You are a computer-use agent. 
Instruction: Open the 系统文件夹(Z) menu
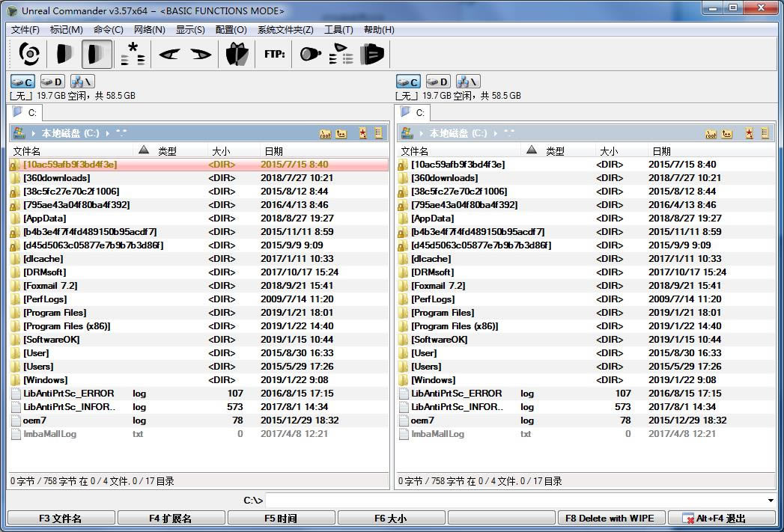285,29
